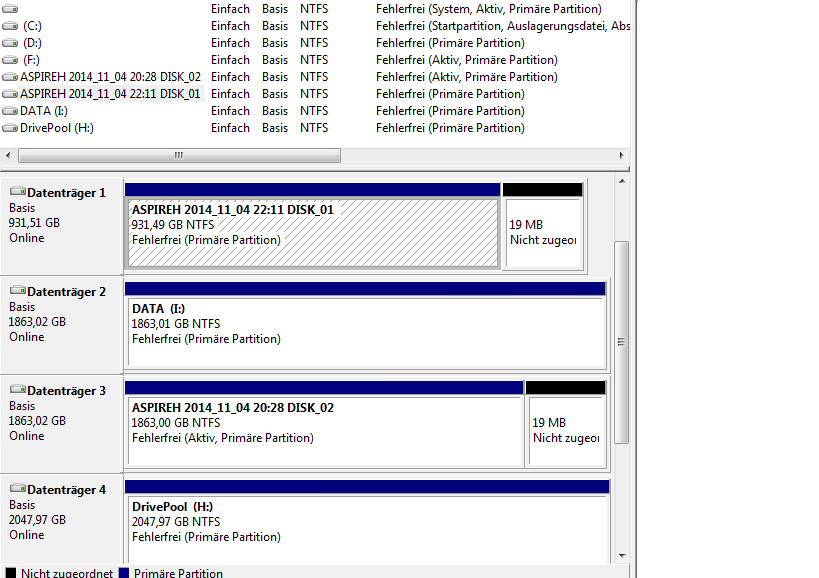Viewport: 819px width, 578px height.
Task: Select ASPIREH DISK_02 row in the volume list
Action: (x=110, y=77)
